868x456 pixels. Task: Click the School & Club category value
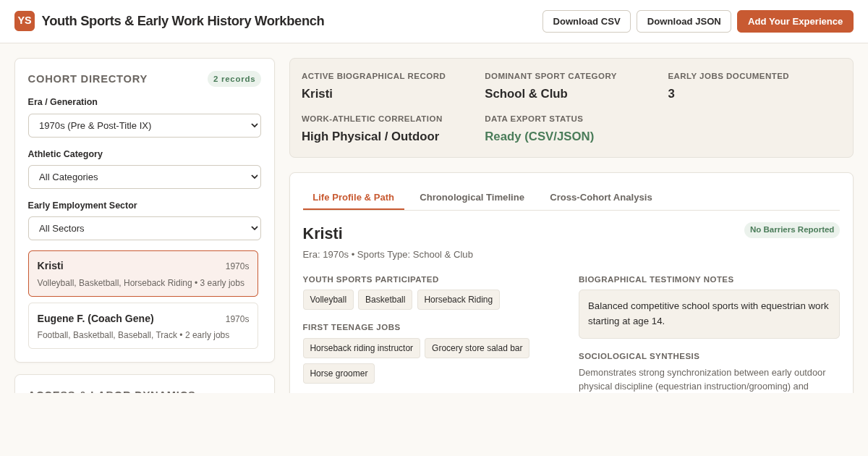pyautogui.click(x=526, y=93)
